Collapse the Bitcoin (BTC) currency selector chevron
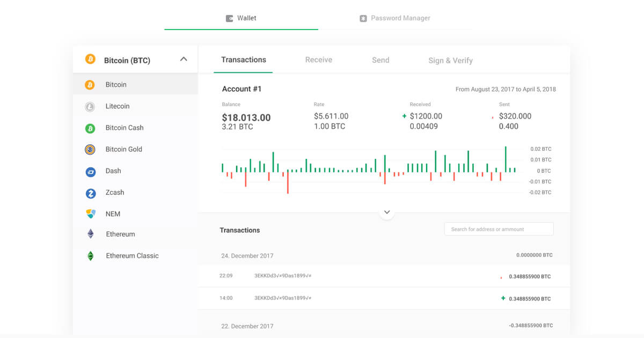The height and width of the screenshot is (338, 644). [184, 59]
